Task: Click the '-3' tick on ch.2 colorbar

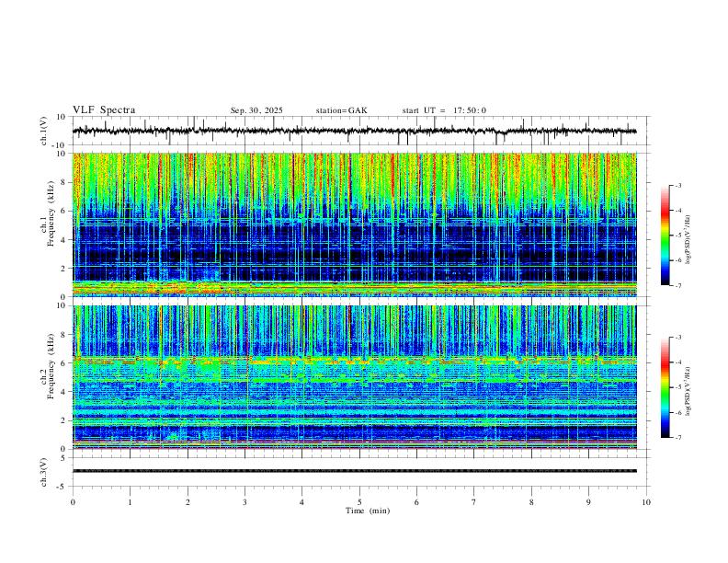Action: [678, 338]
